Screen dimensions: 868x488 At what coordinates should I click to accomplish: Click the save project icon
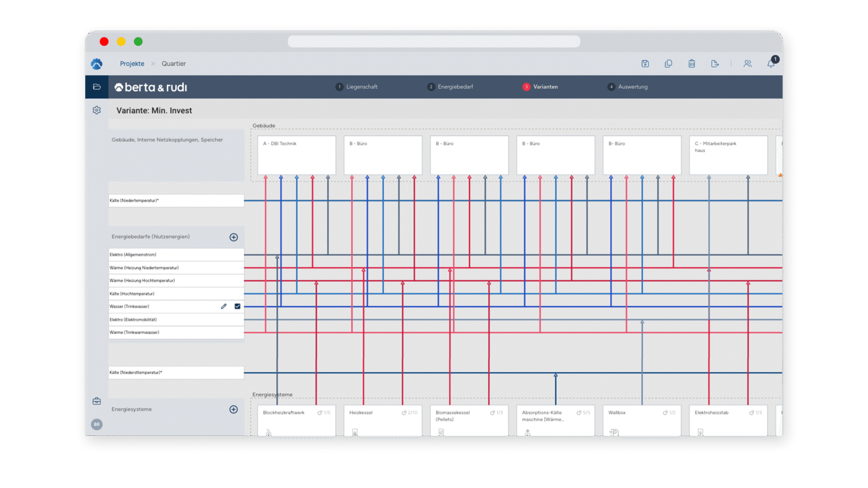[645, 64]
